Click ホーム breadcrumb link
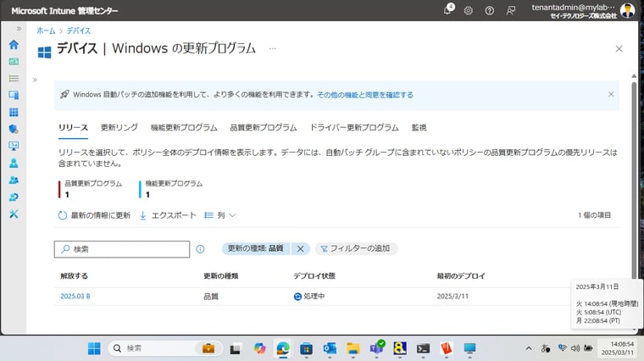The image size is (644, 361). point(46,31)
